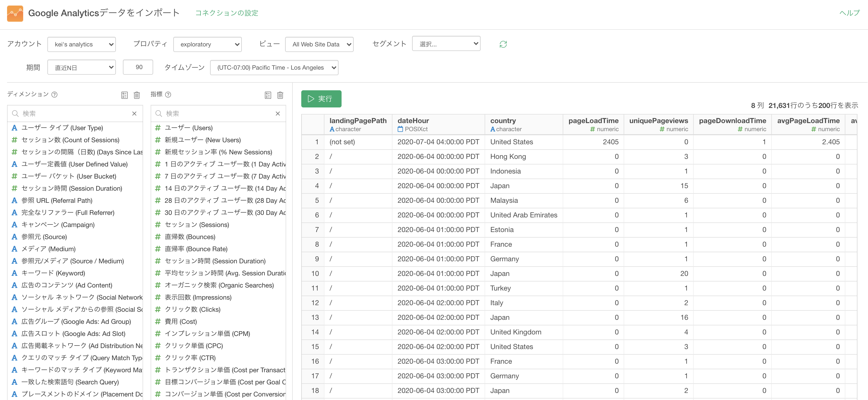The height and width of the screenshot is (400, 868).
Task: Click the metrics select-all list icon
Action: tap(268, 95)
